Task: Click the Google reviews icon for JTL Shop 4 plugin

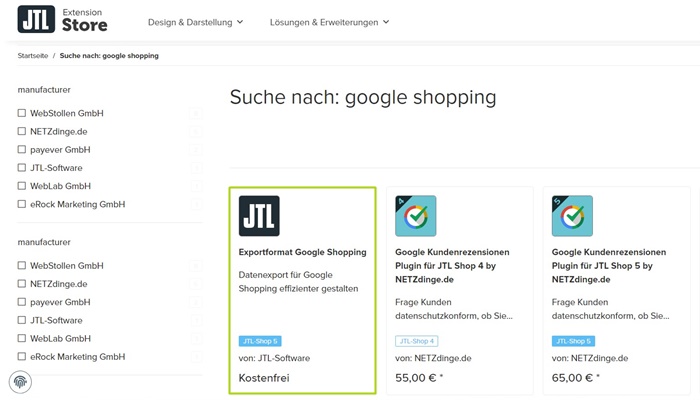Action: [416, 216]
